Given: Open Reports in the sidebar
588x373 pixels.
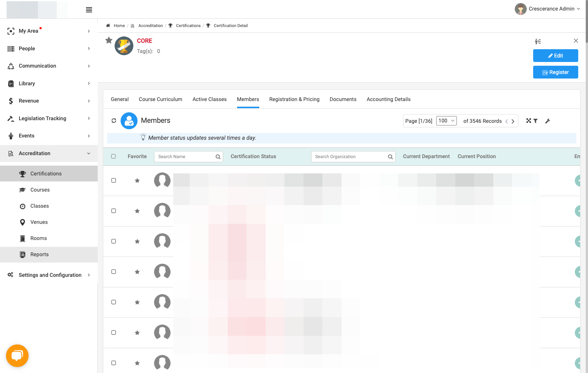Looking at the screenshot, I should 49,254.
